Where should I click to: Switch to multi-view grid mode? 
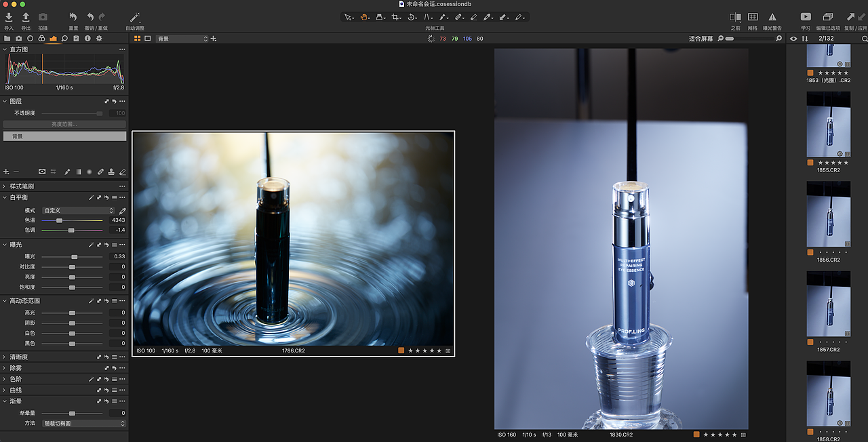coord(138,39)
